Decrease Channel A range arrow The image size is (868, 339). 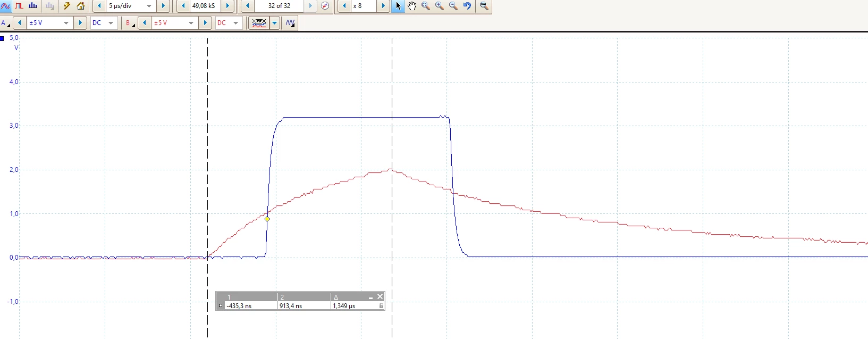click(20, 23)
